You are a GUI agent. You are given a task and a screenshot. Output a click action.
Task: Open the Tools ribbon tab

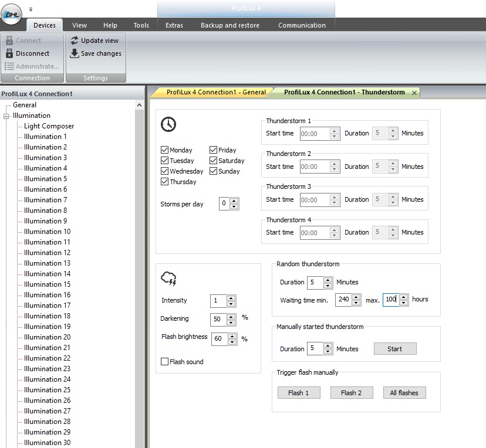141,25
